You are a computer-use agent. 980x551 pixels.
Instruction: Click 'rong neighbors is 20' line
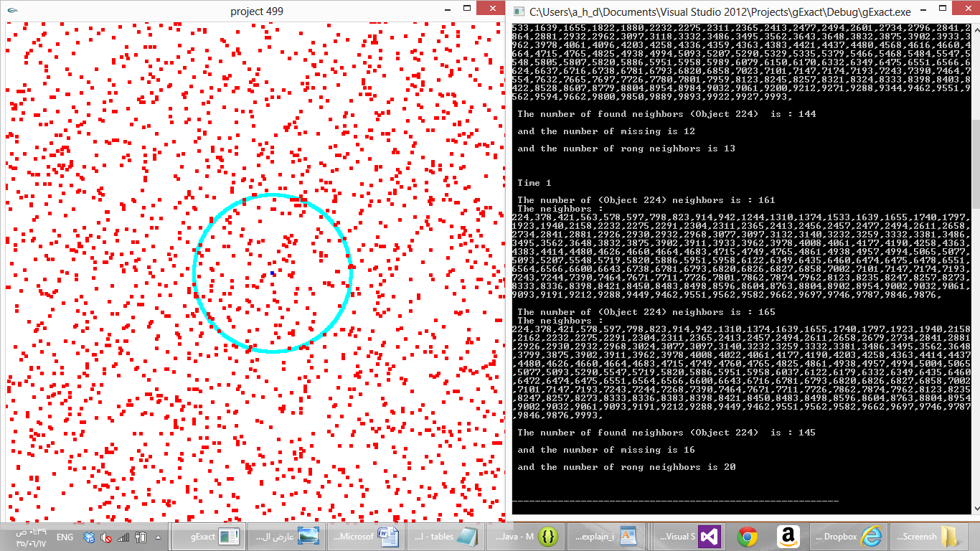[x=626, y=467]
